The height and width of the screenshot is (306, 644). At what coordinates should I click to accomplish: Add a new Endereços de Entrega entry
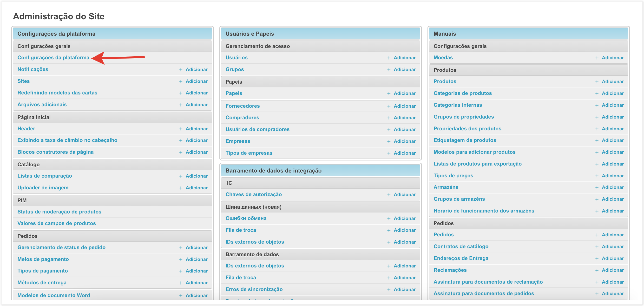[612, 259]
